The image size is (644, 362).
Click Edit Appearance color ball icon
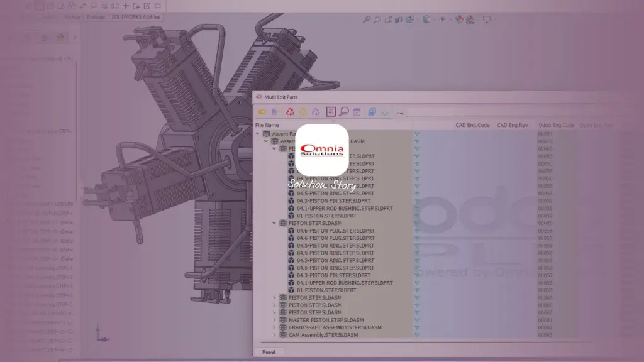tap(459, 19)
